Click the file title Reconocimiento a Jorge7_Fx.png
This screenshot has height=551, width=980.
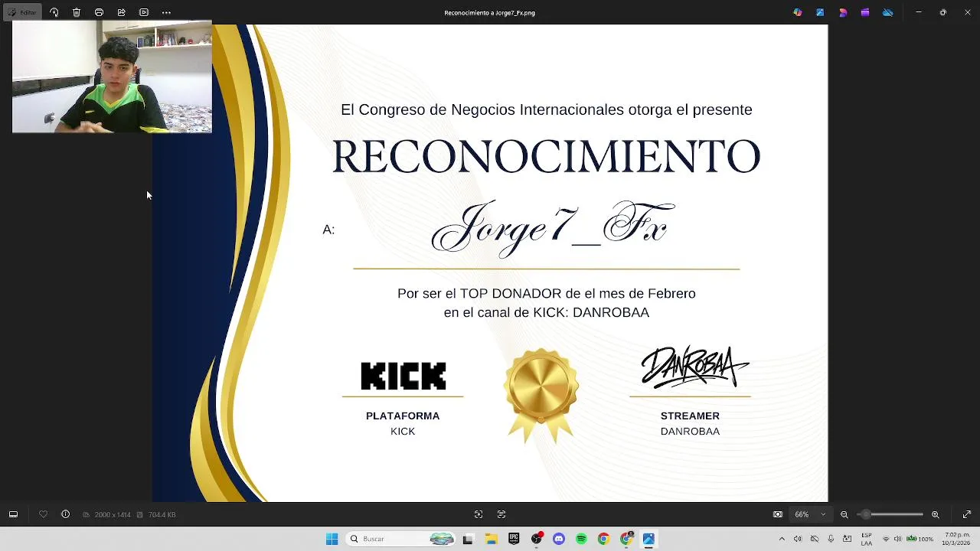tap(490, 12)
